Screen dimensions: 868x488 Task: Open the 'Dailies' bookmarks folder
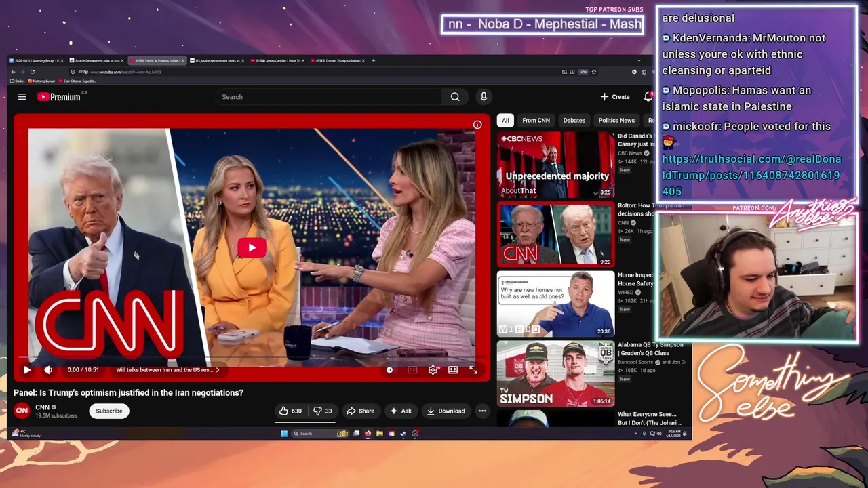[x=18, y=81]
